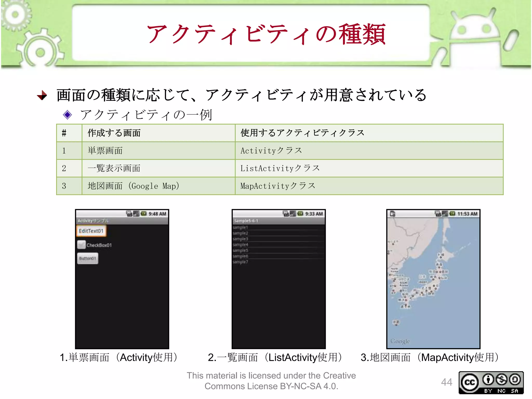The width and height of the screenshot is (532, 399).
Task: Select sample2 in the list screen
Action: point(278,233)
